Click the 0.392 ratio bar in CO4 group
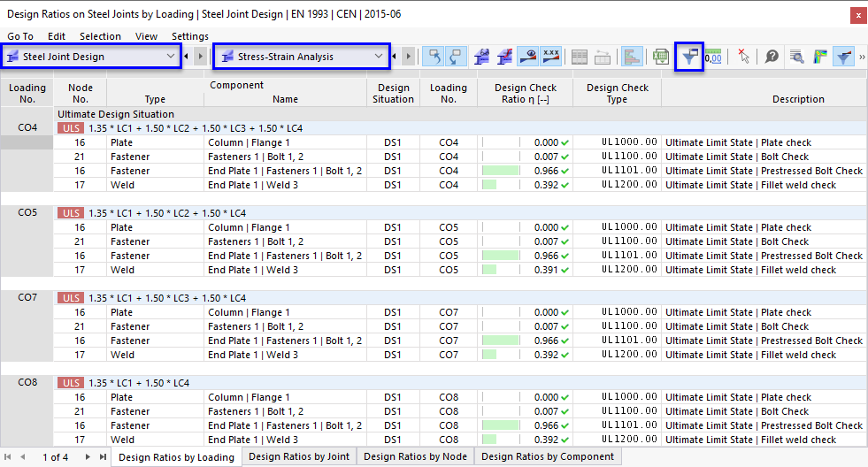The image size is (868, 467). pyautogui.click(x=489, y=185)
